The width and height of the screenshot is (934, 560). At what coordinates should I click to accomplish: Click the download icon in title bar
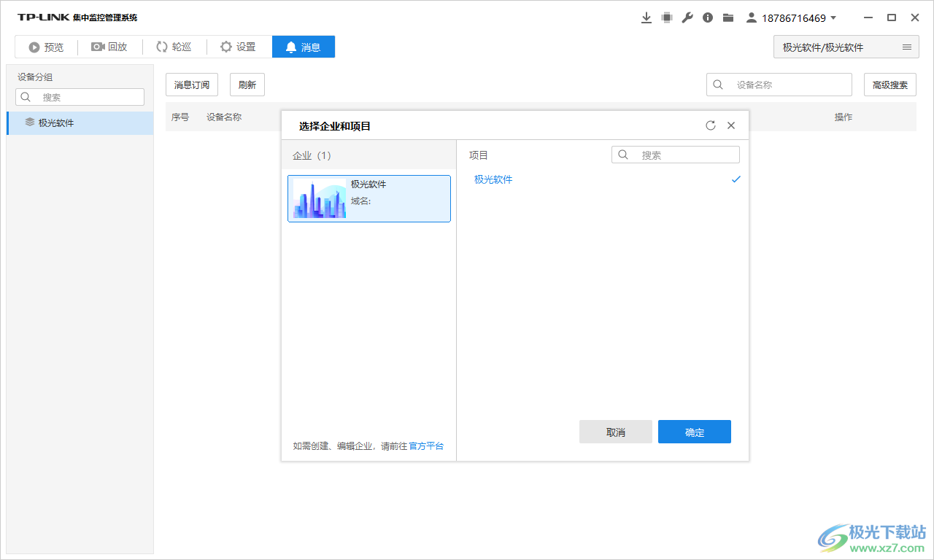(646, 17)
